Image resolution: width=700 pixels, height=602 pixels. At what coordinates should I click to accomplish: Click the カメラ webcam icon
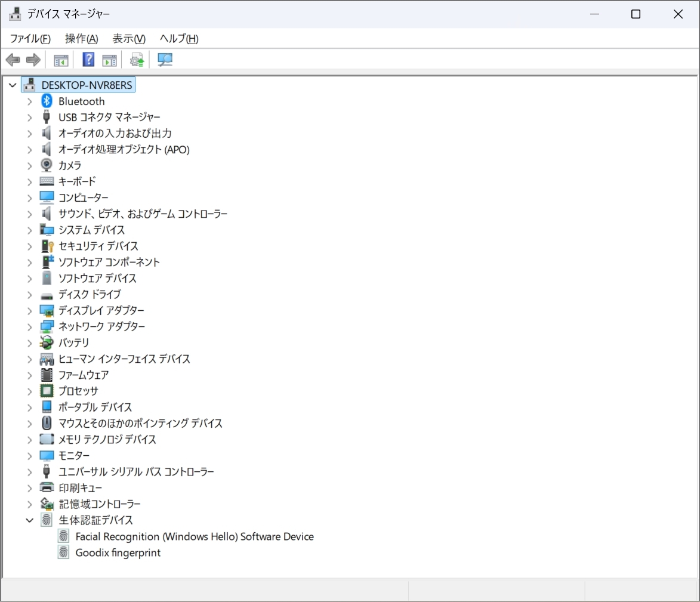(47, 165)
